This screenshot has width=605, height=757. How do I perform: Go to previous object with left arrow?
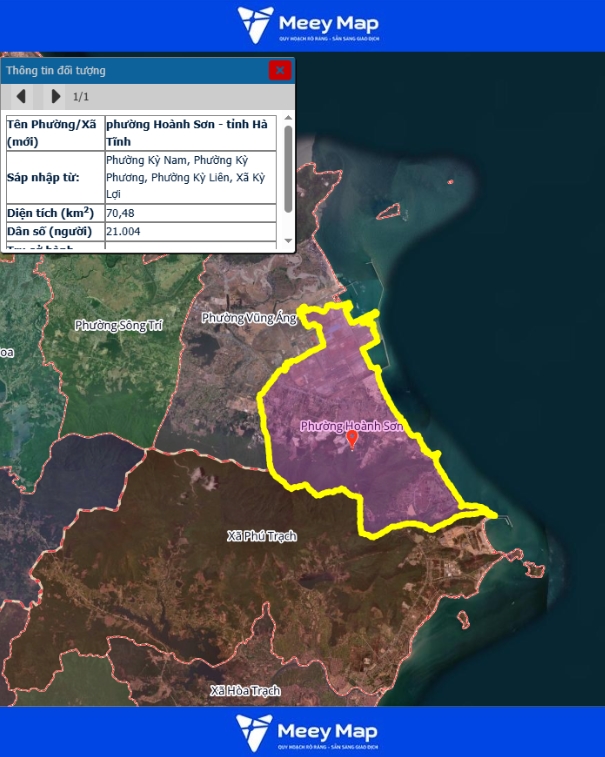coord(23,97)
